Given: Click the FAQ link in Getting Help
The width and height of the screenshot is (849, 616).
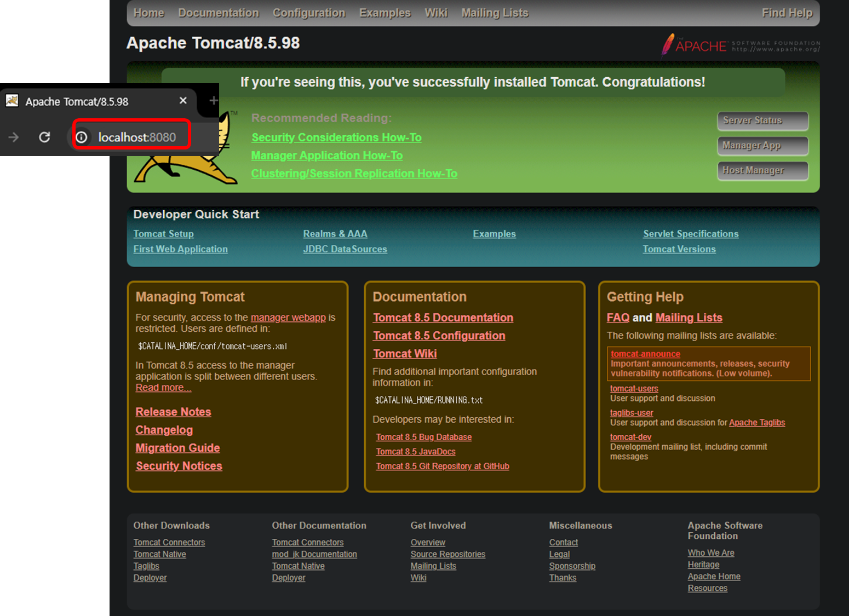Looking at the screenshot, I should point(618,318).
